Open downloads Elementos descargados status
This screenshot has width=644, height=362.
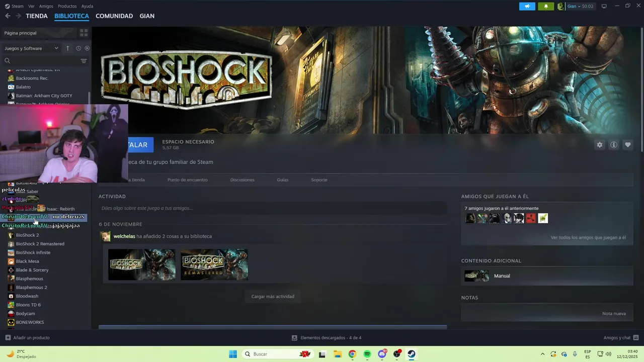click(327, 338)
